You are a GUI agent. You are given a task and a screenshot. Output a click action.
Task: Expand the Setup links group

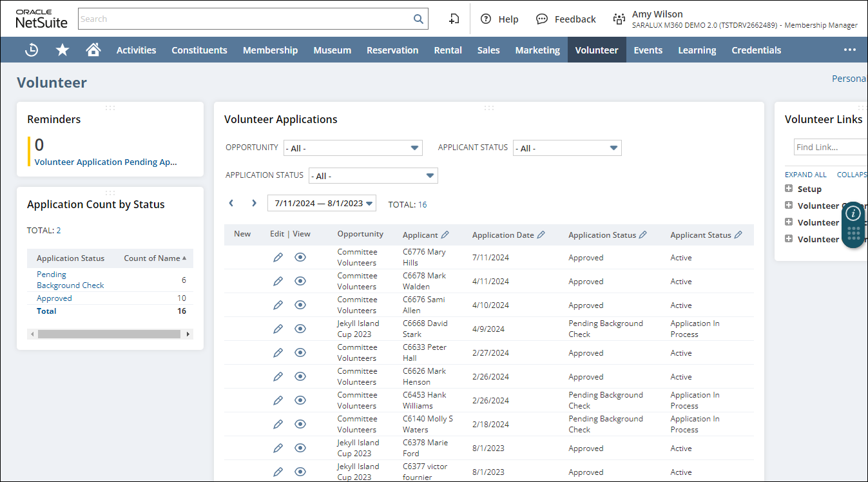tap(789, 189)
